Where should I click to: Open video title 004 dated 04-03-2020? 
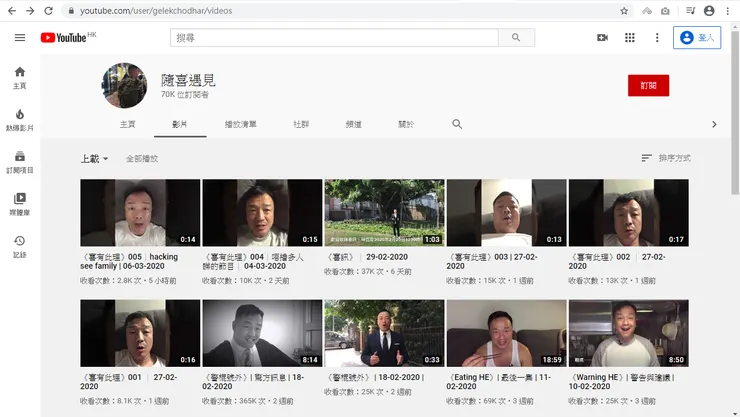(253, 261)
